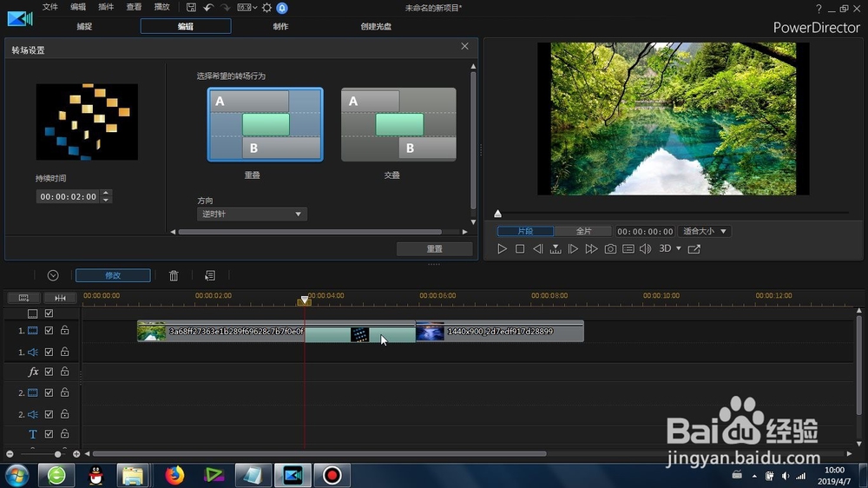Screen dimensions: 868x488
Task: Play the preview
Action: click(502, 248)
